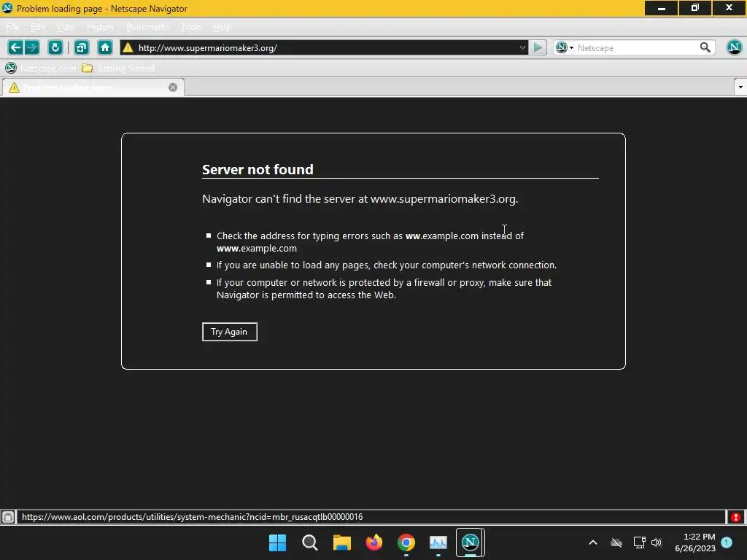Viewport: 747px width, 560px height.
Task: Click the warning site identity icon in address bar
Action: click(x=128, y=47)
